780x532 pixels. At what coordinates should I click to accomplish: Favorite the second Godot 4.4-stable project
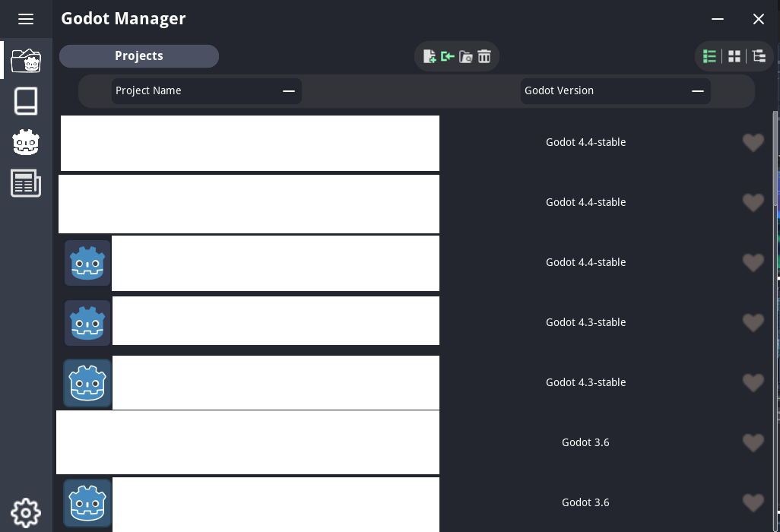pyautogui.click(x=753, y=202)
